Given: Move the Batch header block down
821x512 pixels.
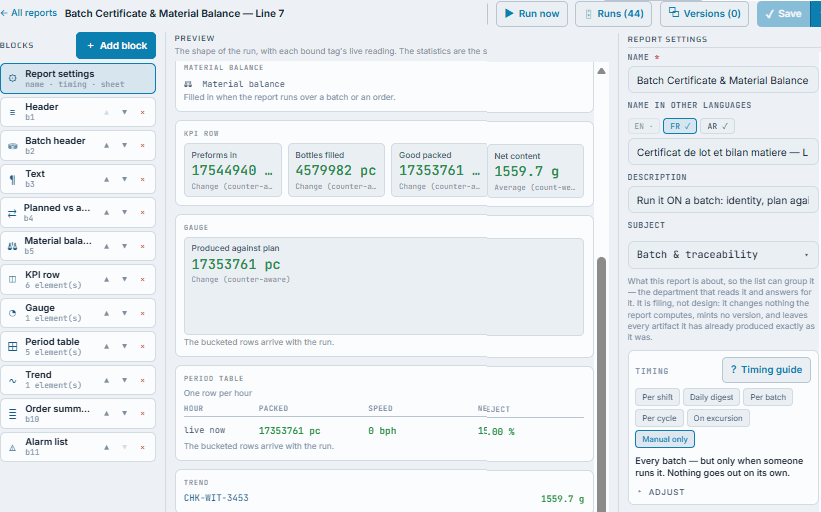Looking at the screenshot, I should click(125, 146).
